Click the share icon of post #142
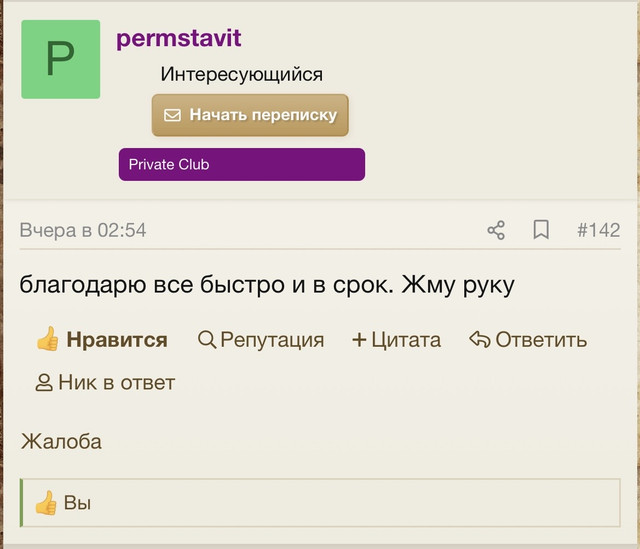Viewport: 640px width, 549px height. (496, 230)
